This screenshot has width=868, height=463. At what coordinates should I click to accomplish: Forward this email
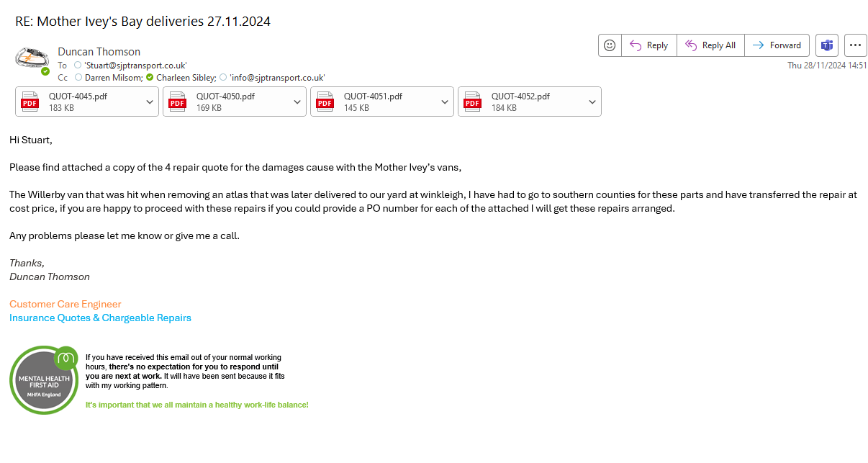coord(777,45)
